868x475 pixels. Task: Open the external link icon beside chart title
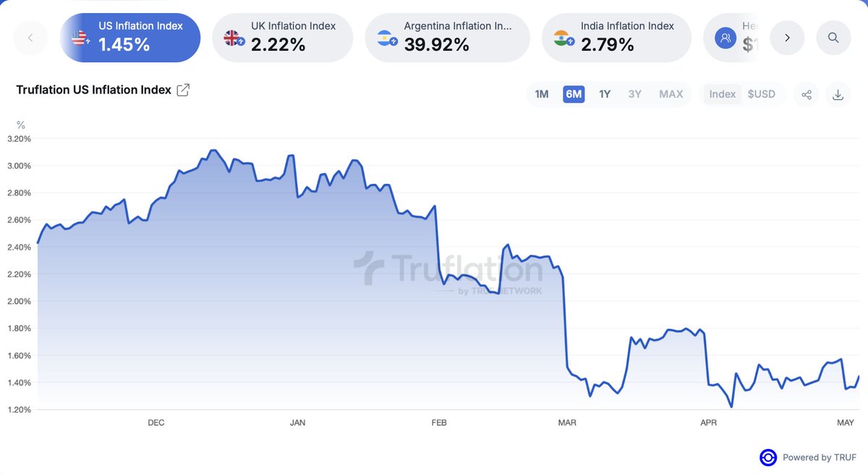coord(183,89)
